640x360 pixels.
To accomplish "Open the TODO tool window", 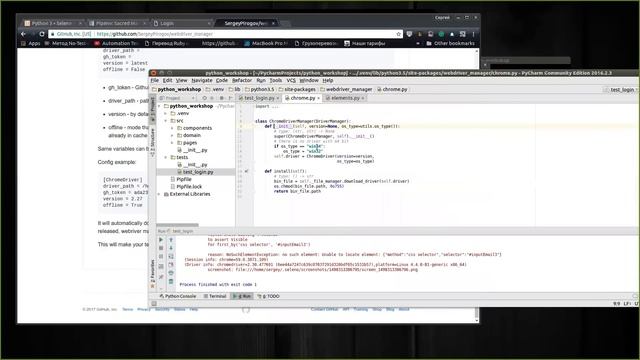I will (269, 296).
